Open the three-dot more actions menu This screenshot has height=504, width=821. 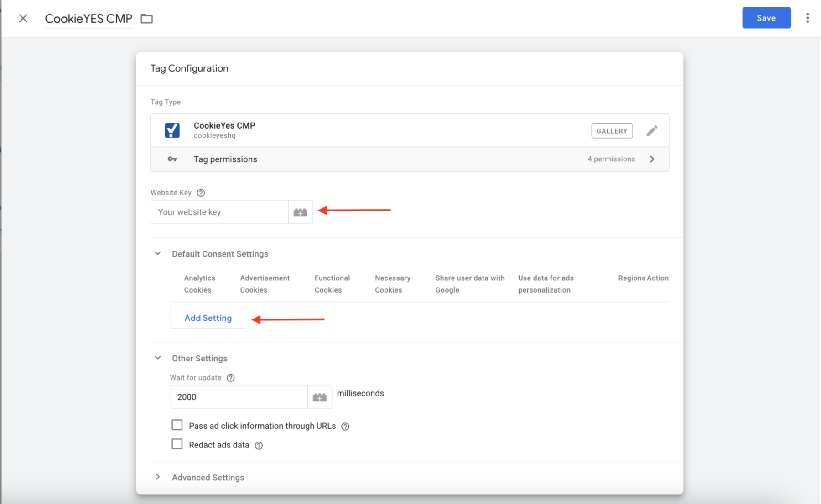click(807, 18)
